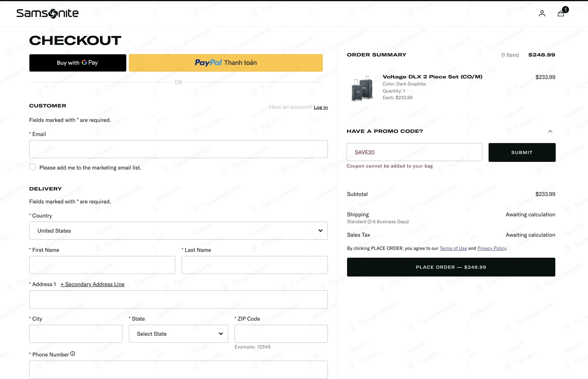Click the 'Color: Dark Graphite' text
This screenshot has height=379, width=588.
[x=404, y=84]
